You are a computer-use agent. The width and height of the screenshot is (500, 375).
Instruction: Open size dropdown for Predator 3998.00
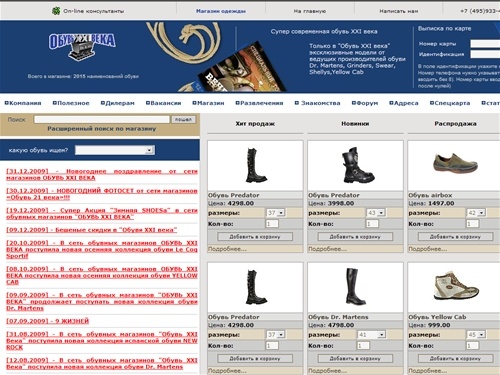coord(376,213)
